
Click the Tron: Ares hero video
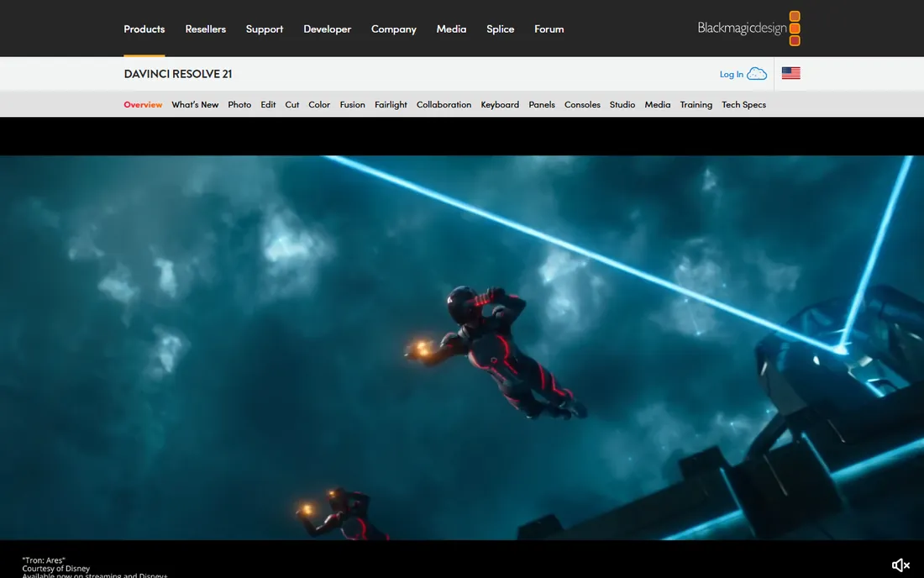(462, 348)
